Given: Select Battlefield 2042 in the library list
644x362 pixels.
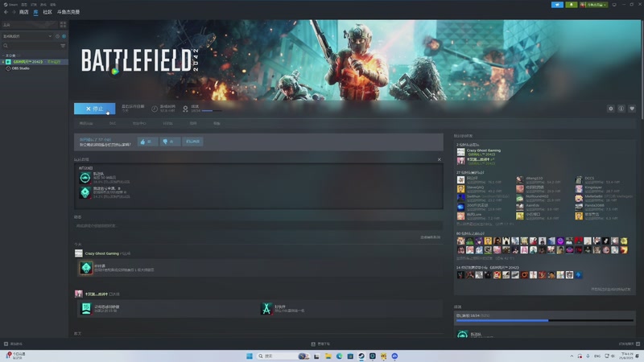Looking at the screenshot, I should click(x=35, y=62).
